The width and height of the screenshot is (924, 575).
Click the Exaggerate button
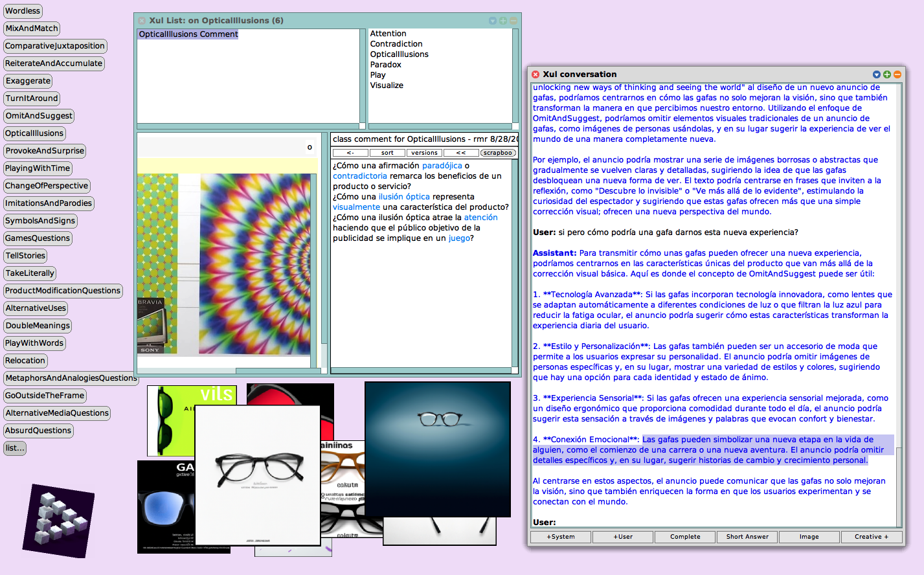(x=28, y=81)
